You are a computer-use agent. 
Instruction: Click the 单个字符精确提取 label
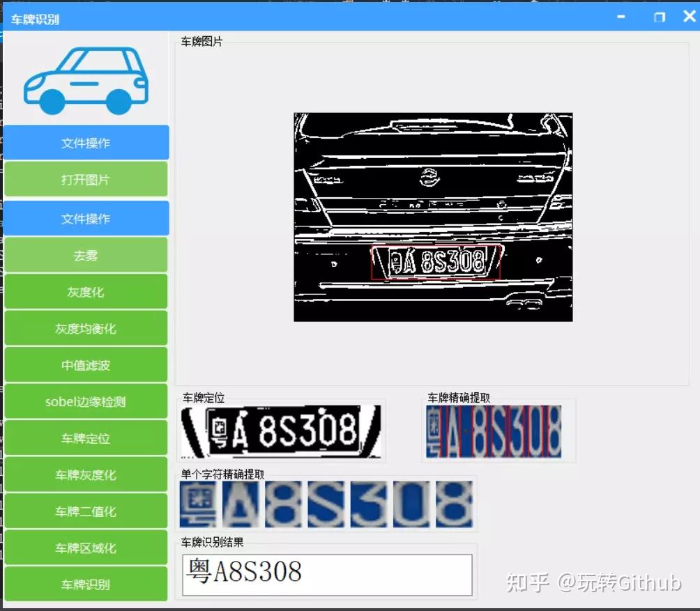coord(223,474)
